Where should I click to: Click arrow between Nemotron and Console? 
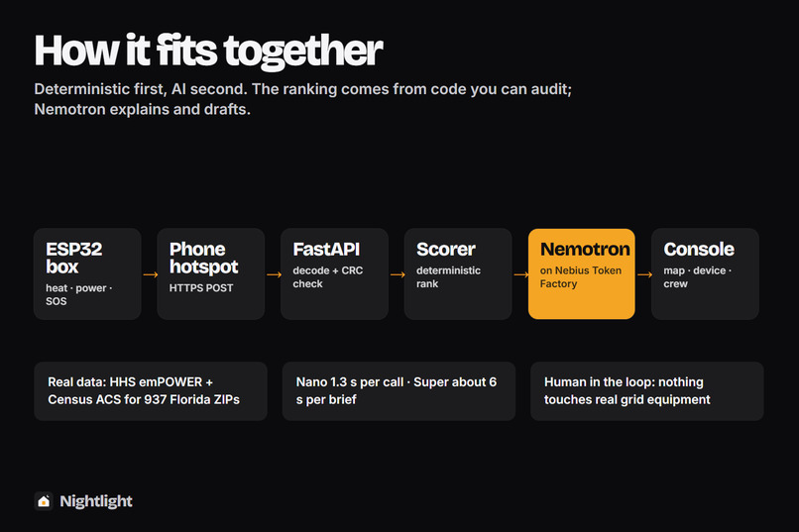coord(644,274)
